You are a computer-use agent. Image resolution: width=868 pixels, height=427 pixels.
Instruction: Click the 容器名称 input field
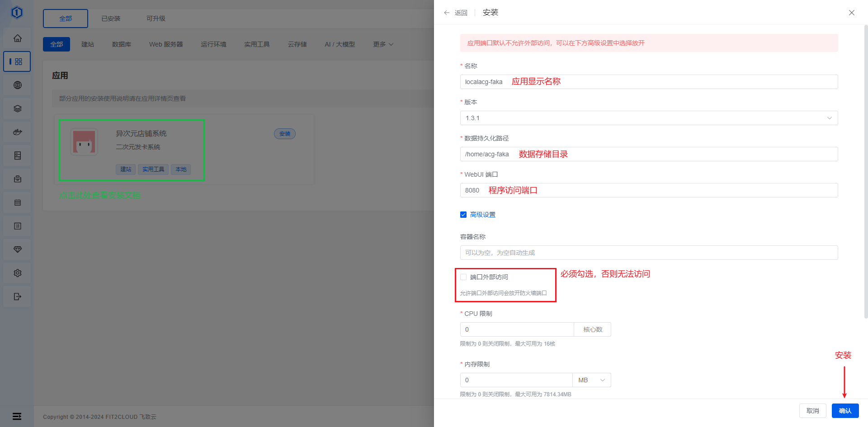click(649, 253)
